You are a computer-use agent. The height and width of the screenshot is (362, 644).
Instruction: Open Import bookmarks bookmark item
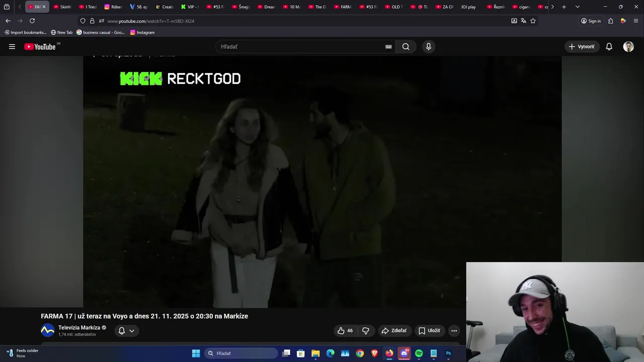click(x=25, y=32)
